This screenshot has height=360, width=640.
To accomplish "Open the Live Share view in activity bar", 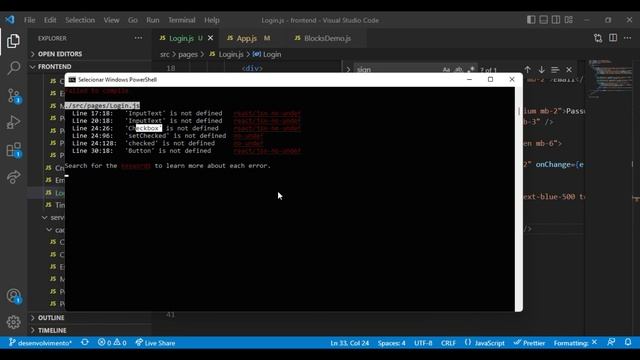I will coord(13,177).
